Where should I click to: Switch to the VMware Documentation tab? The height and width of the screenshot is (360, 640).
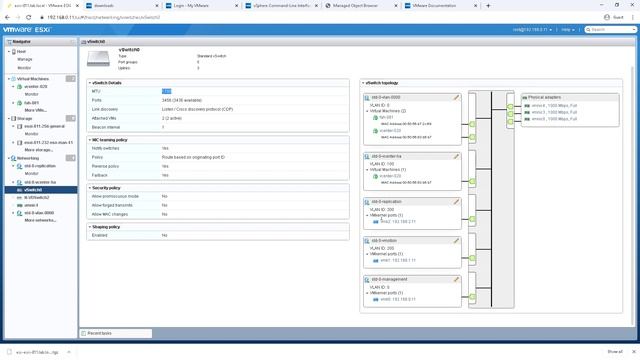(440, 6)
